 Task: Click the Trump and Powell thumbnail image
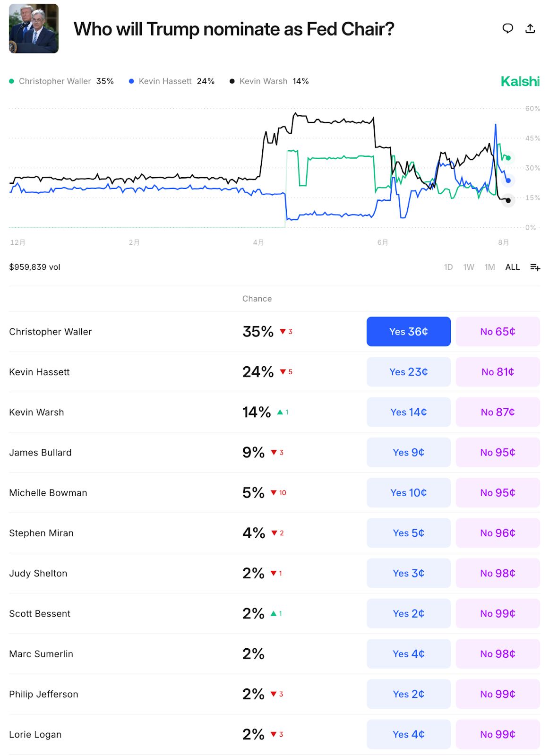point(34,28)
